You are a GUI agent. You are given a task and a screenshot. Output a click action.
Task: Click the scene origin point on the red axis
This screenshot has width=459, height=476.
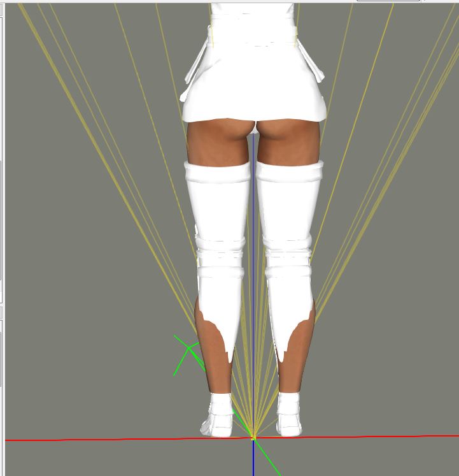[x=253, y=438]
